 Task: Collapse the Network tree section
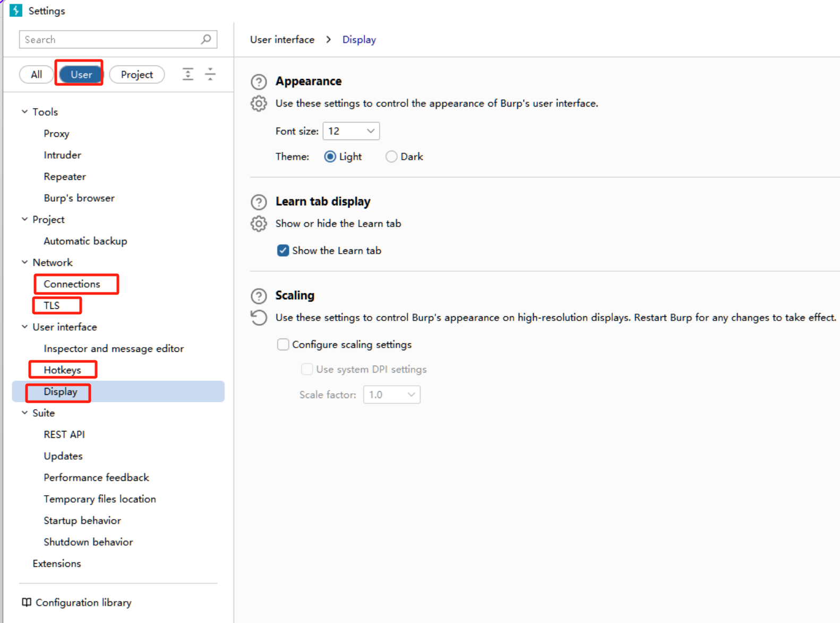[x=24, y=262]
